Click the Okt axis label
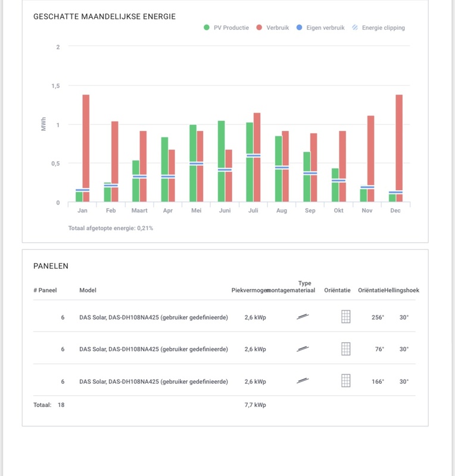This screenshot has height=476, width=455. 339,211
